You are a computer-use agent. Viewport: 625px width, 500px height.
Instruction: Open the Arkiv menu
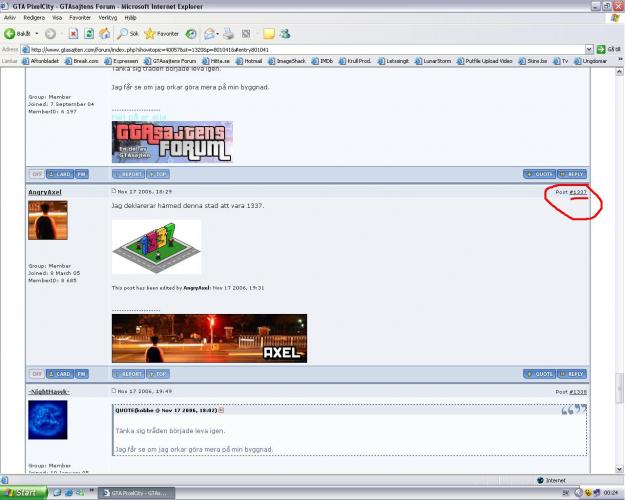(10, 18)
